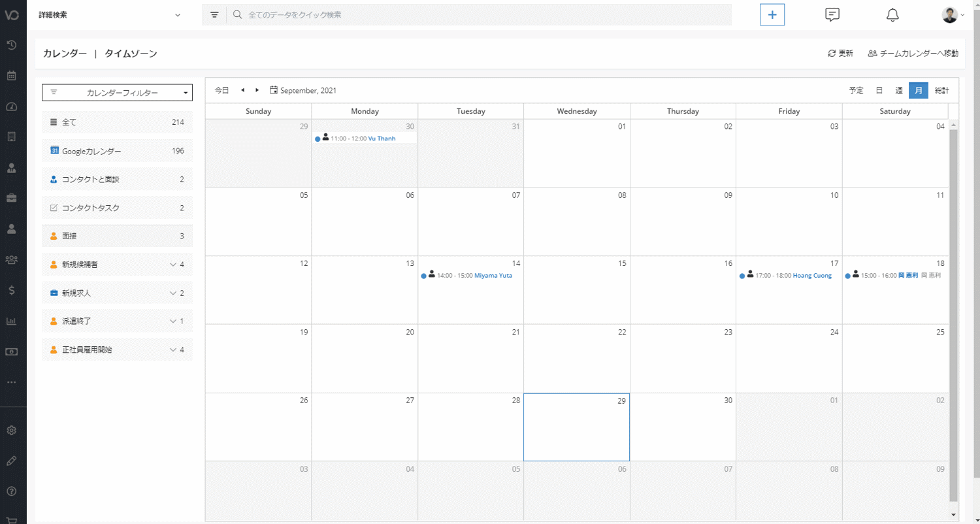Open the help question mark icon
980x524 pixels.
[11, 491]
